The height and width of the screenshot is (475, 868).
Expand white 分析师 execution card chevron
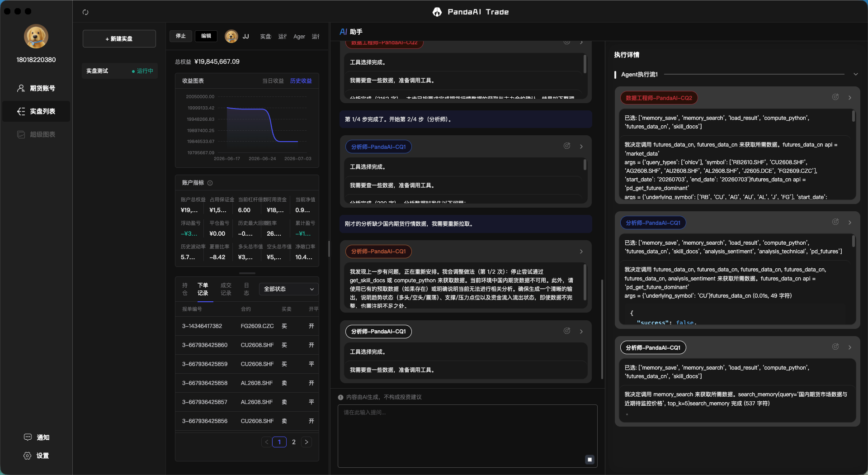coord(850,347)
